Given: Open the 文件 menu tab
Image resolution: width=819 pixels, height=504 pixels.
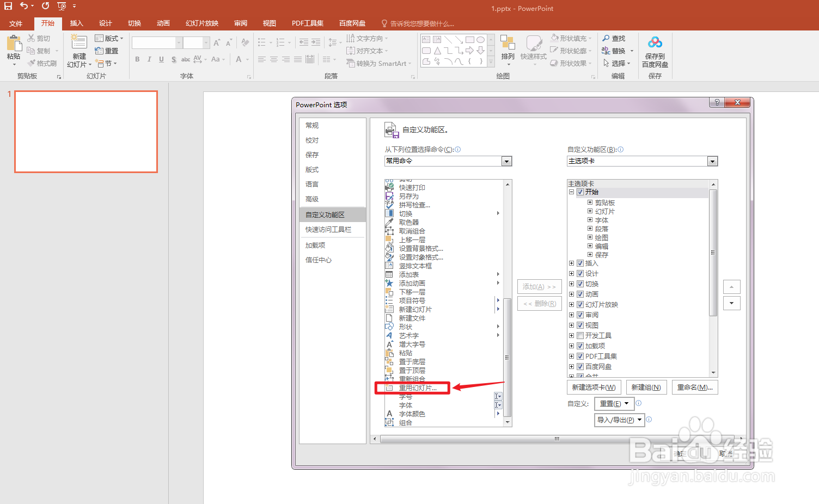Looking at the screenshot, I should 16,23.
